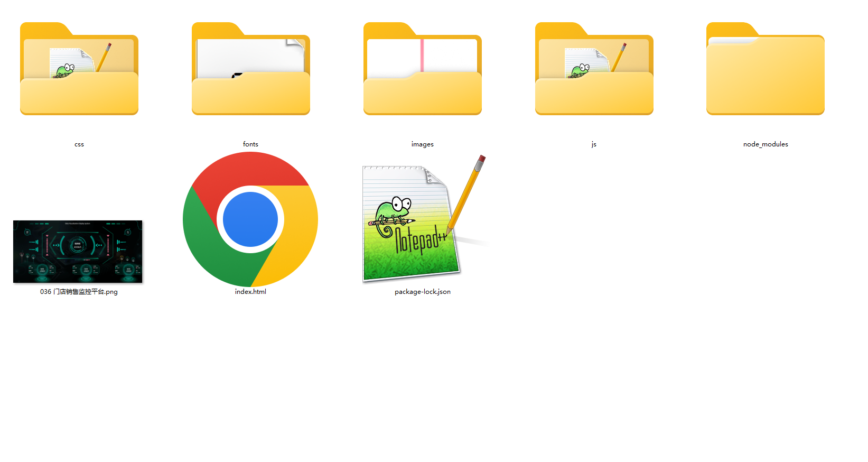
Task: Click the 'images' folder name label
Action: click(423, 144)
